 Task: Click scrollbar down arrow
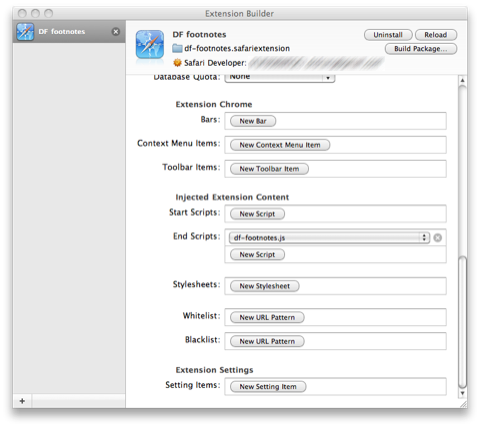[x=462, y=393]
